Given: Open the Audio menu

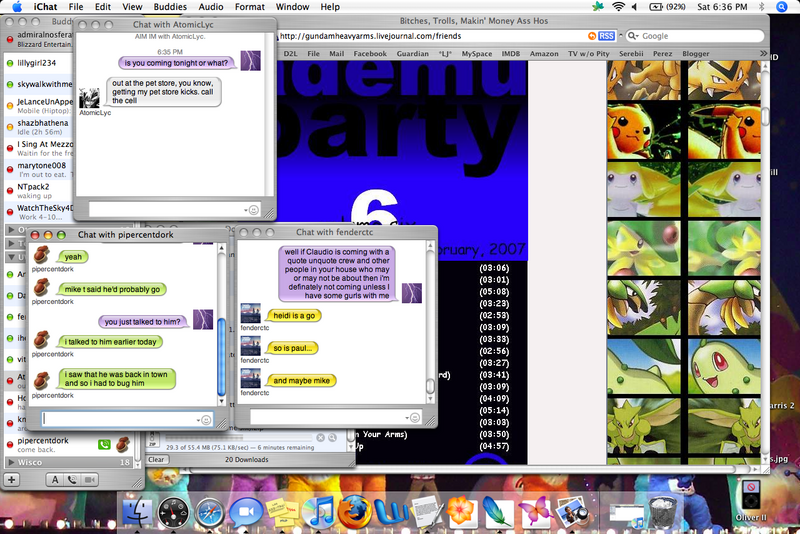Looking at the screenshot, I should coord(211,7).
